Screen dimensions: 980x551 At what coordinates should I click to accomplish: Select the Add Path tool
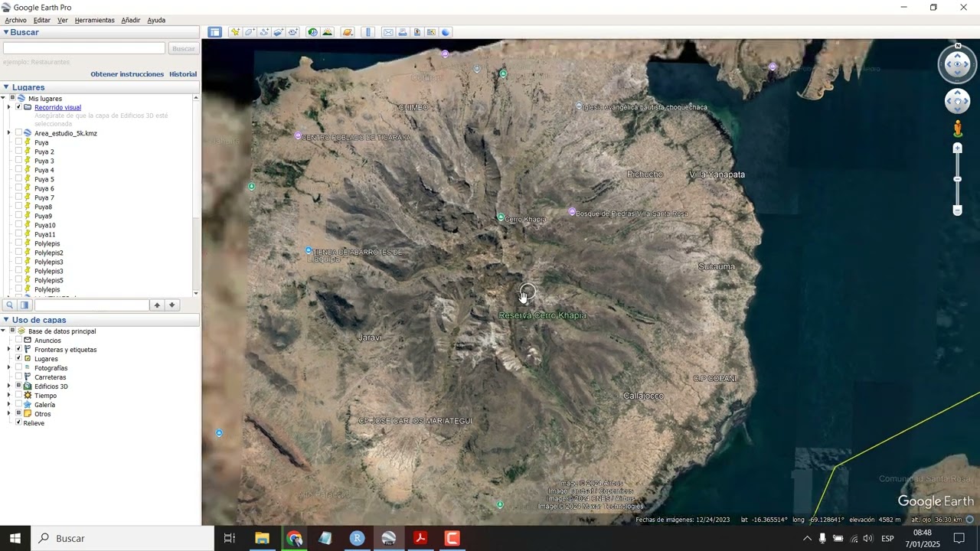pyautogui.click(x=264, y=32)
